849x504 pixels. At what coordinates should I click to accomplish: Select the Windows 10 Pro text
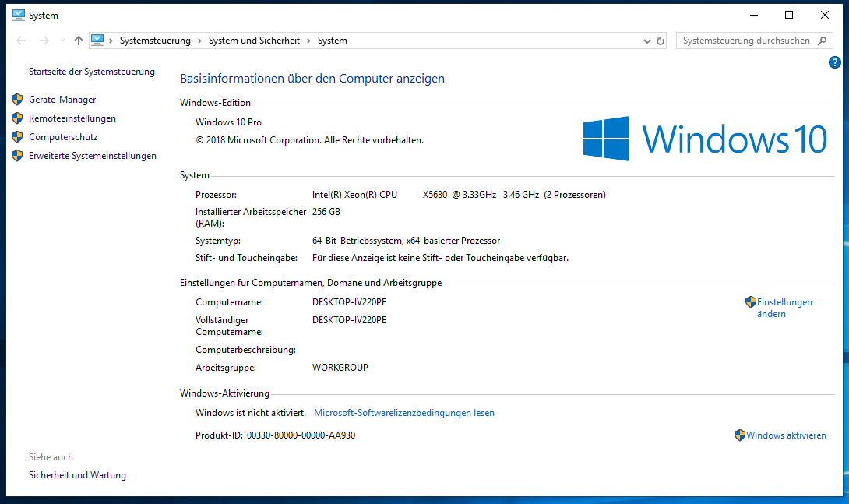click(228, 122)
